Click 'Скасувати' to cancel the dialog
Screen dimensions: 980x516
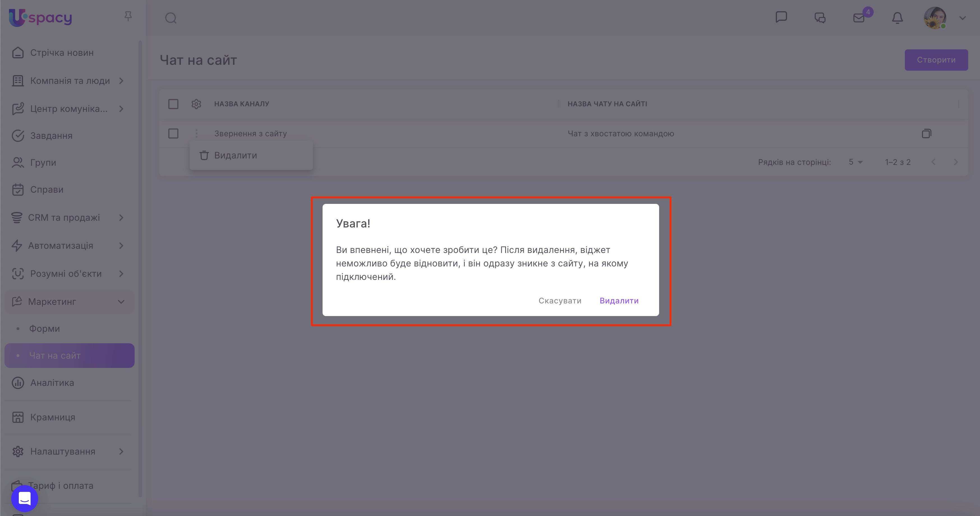click(x=560, y=301)
